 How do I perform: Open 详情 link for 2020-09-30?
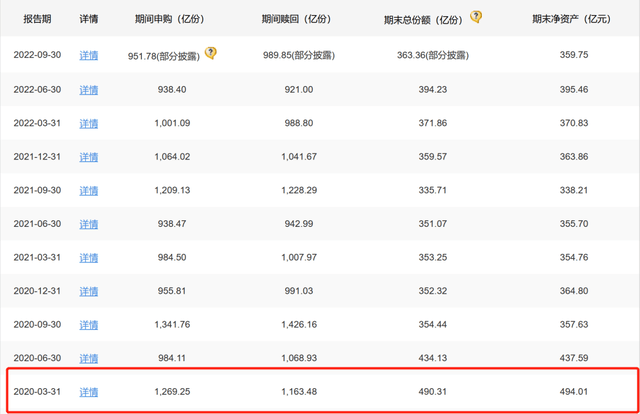click(x=89, y=325)
